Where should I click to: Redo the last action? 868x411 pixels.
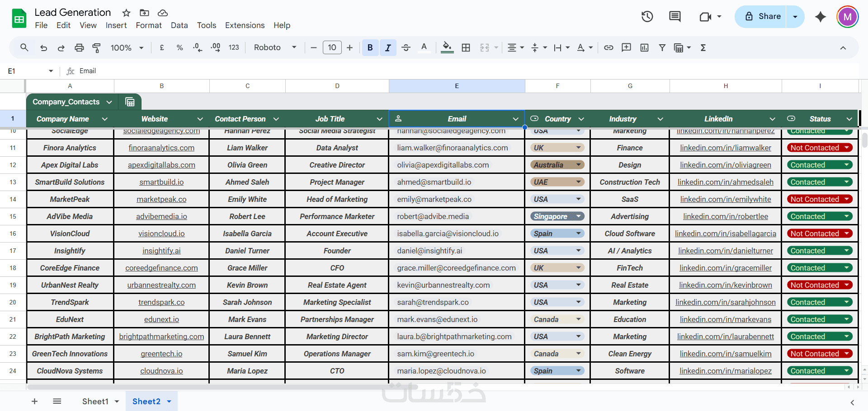click(61, 47)
